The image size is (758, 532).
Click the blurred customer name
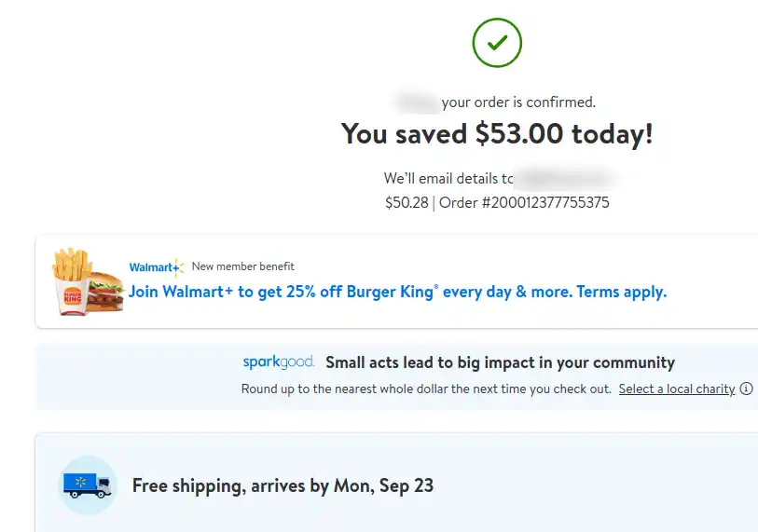pos(417,102)
